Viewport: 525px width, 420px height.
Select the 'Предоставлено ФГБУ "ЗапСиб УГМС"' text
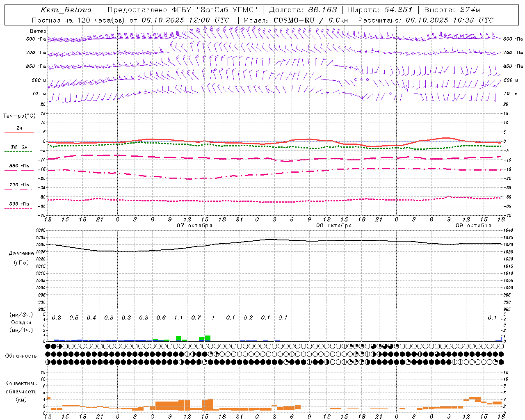pos(183,10)
